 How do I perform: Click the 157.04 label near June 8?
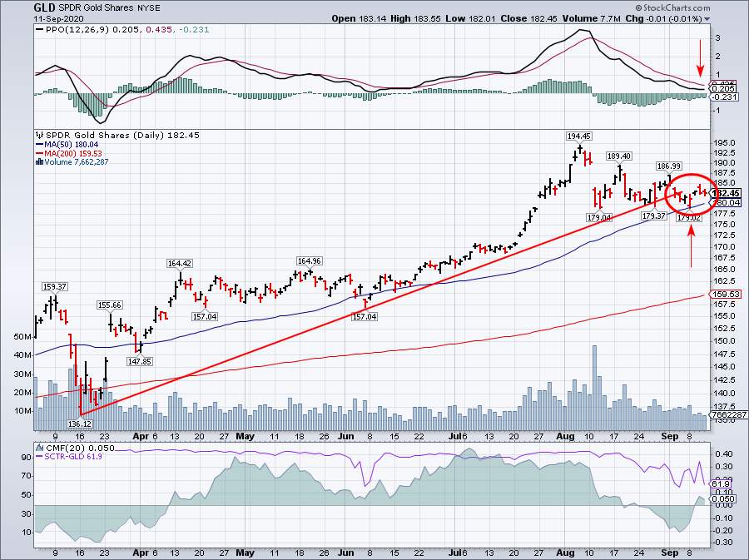click(x=364, y=316)
